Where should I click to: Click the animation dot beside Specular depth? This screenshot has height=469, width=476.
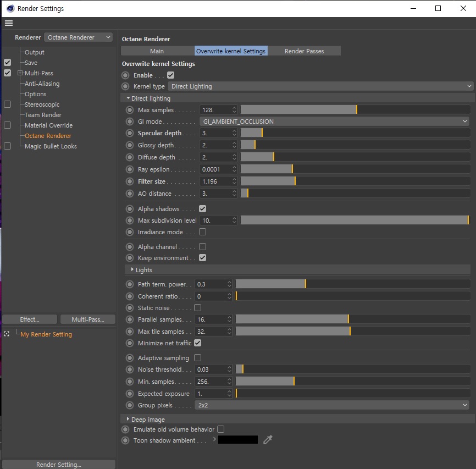click(x=130, y=133)
